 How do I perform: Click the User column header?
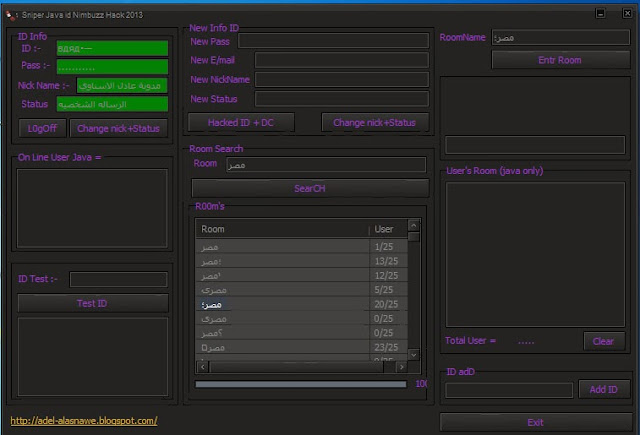[x=388, y=229]
